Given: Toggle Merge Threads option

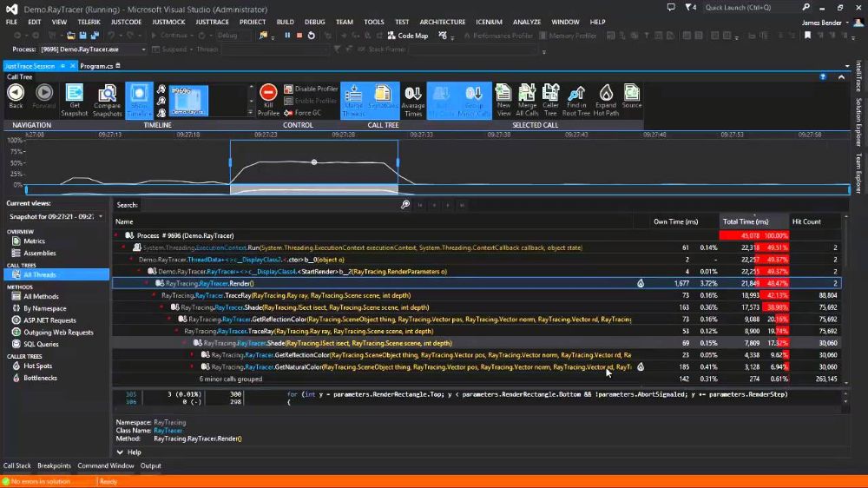Looking at the screenshot, I should coord(353,100).
